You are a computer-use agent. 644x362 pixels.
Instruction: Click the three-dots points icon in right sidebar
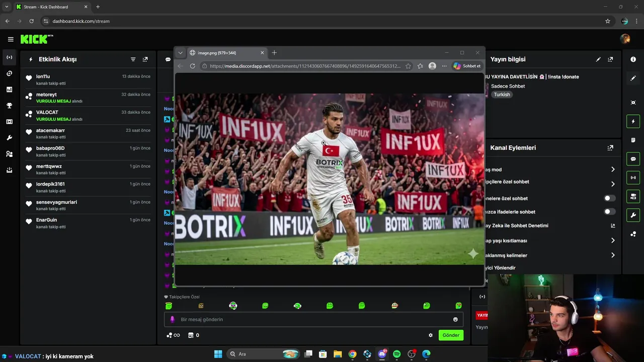633,234
